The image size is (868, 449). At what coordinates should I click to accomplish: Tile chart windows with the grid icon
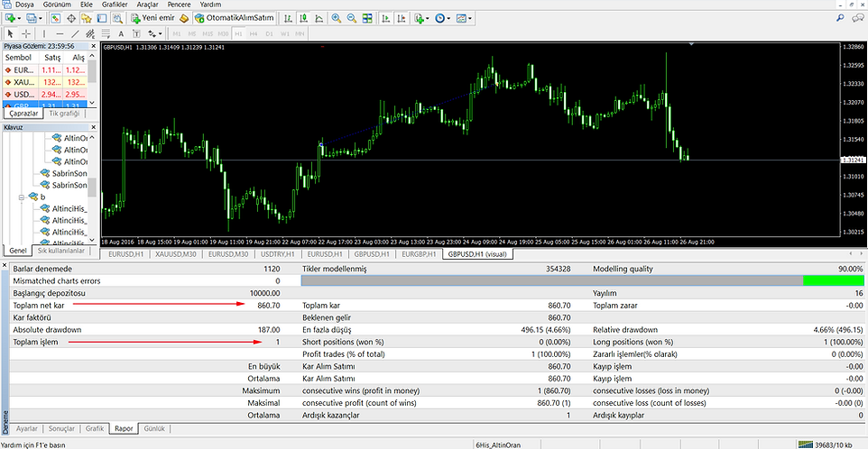[367, 18]
